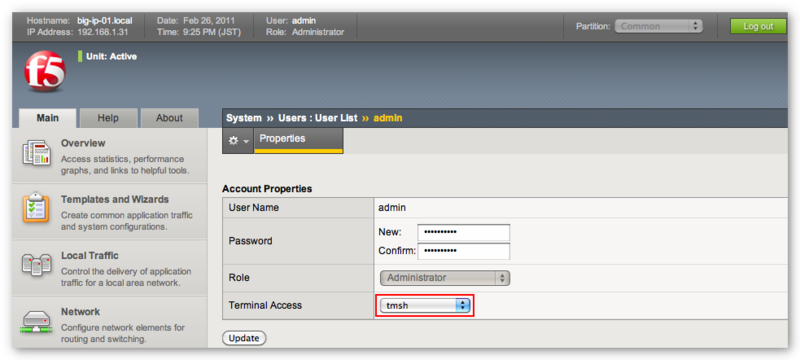Click the Role: Administrator header text
This screenshot has width=800, height=360.
point(305,32)
